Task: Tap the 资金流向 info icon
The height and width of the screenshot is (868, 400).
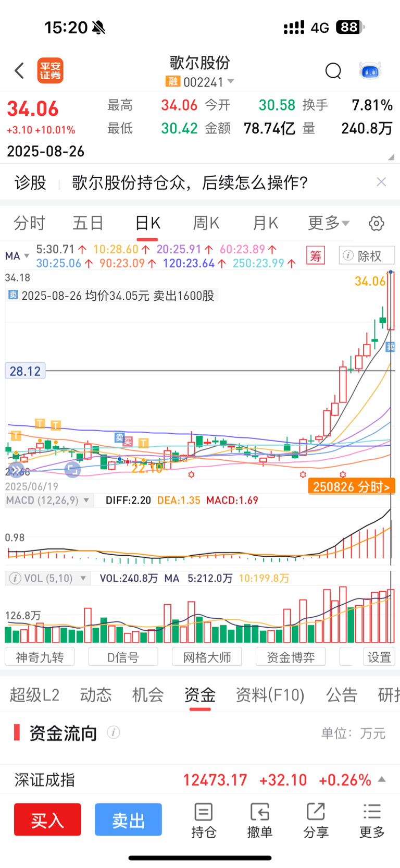Action: coord(114,732)
